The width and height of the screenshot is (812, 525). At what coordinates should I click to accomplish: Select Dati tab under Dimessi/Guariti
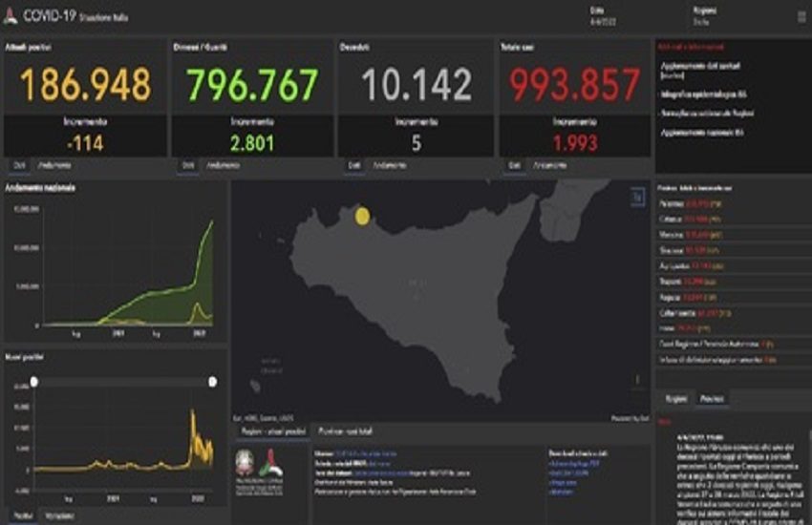(x=188, y=165)
